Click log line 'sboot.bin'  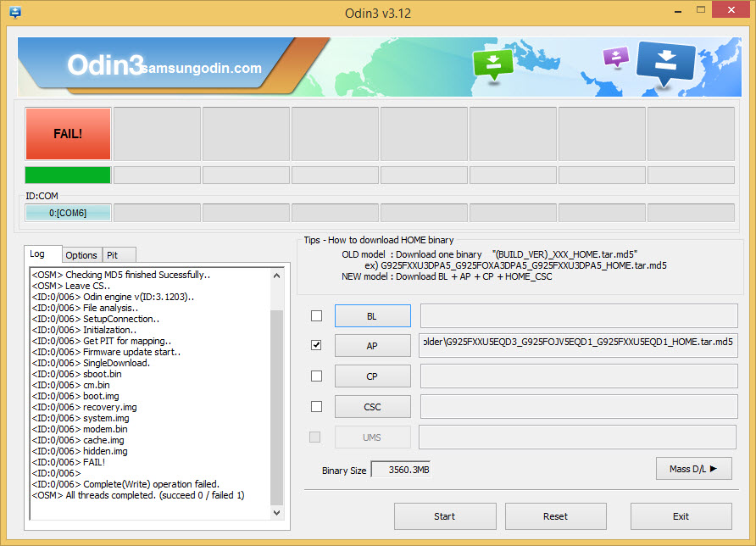click(x=76, y=374)
